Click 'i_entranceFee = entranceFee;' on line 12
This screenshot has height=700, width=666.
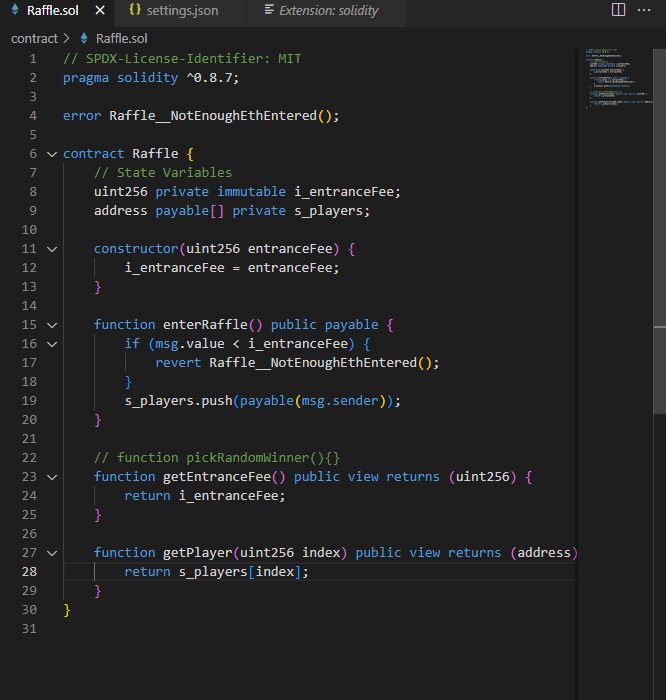coord(232,268)
